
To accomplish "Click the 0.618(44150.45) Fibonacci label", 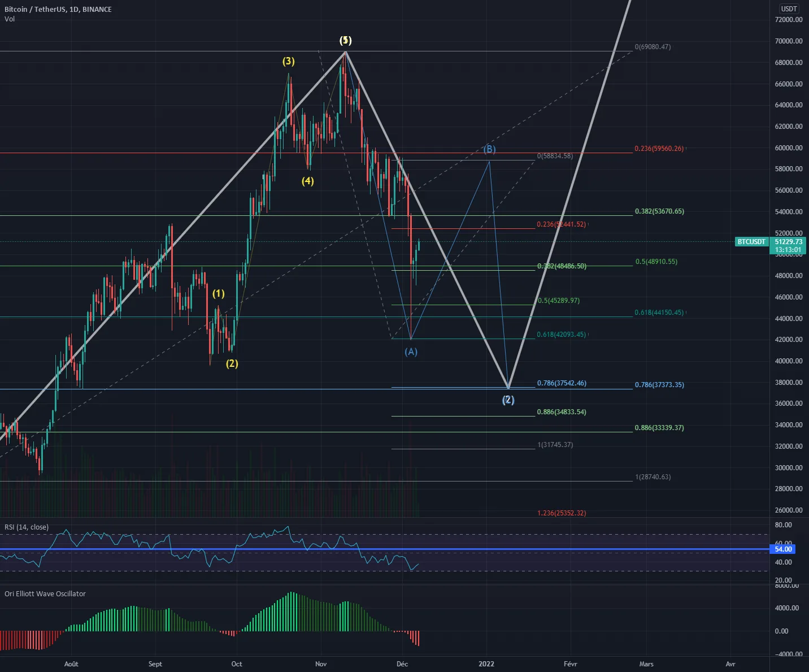I will point(659,313).
